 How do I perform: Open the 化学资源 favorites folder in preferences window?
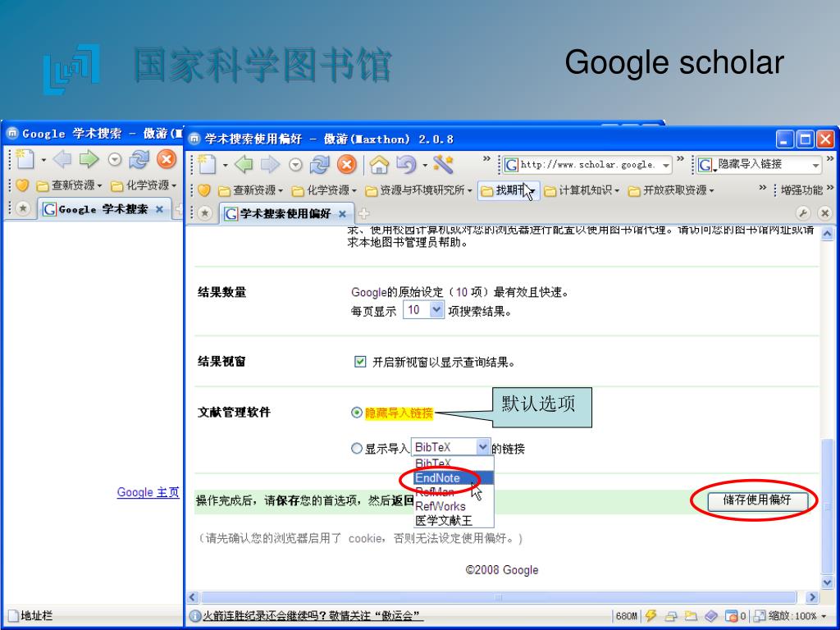coord(324,190)
